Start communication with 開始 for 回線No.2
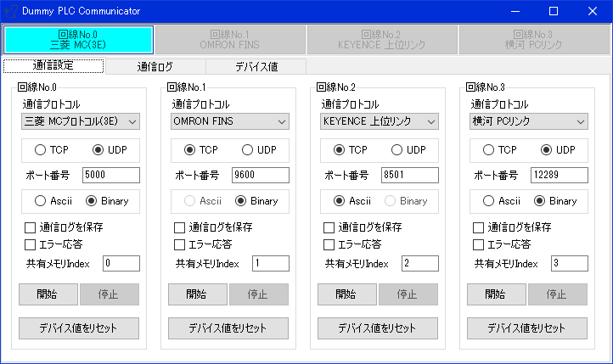Screen dimensions: 613x364 pos(346,294)
